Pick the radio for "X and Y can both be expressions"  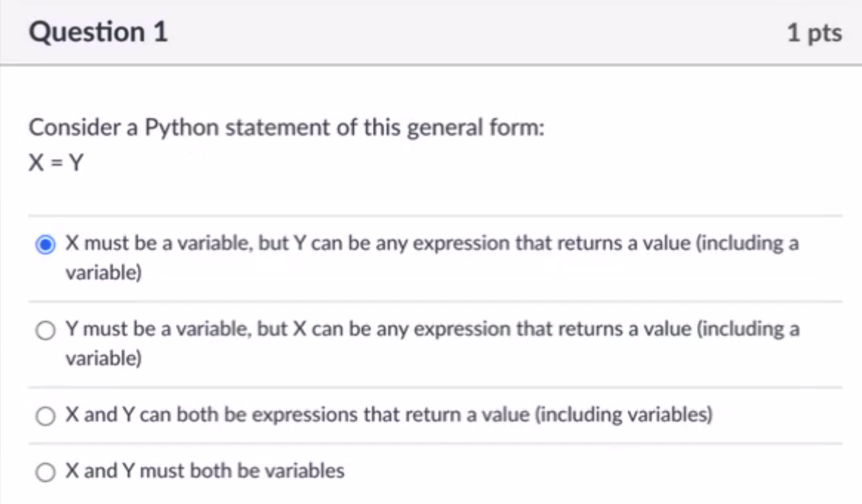coord(45,416)
